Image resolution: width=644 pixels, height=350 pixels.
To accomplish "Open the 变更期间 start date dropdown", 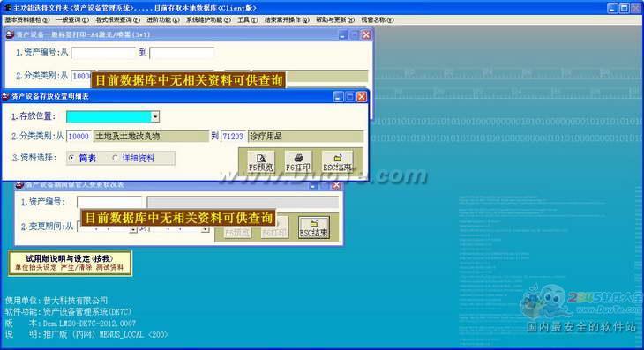I will point(133,229).
